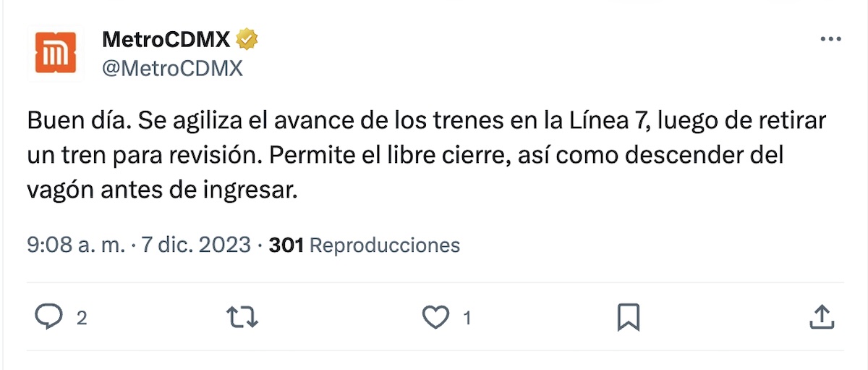Repost this tweet using the retweet icon
The height and width of the screenshot is (370, 868).
click(x=242, y=317)
